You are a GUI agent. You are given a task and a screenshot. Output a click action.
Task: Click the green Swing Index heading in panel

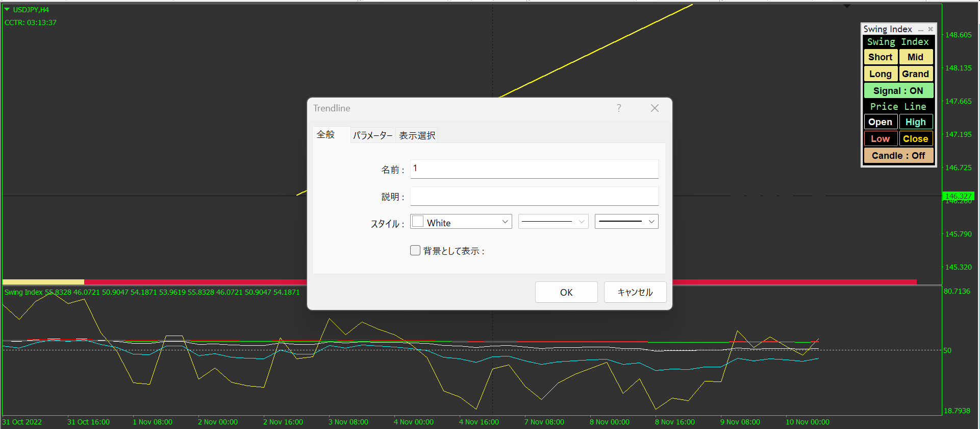click(x=898, y=42)
